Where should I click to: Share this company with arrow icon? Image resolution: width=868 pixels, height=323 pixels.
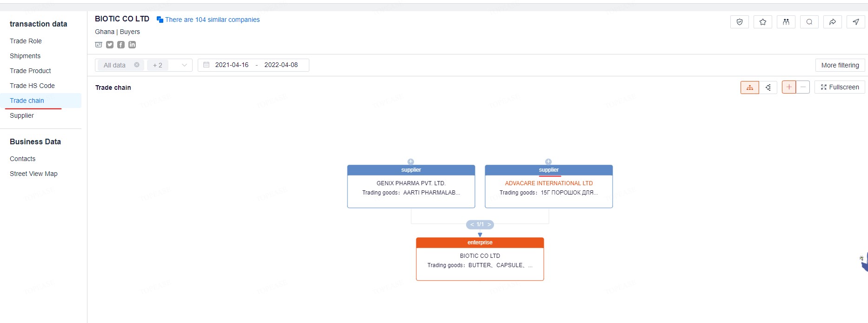pyautogui.click(x=833, y=22)
